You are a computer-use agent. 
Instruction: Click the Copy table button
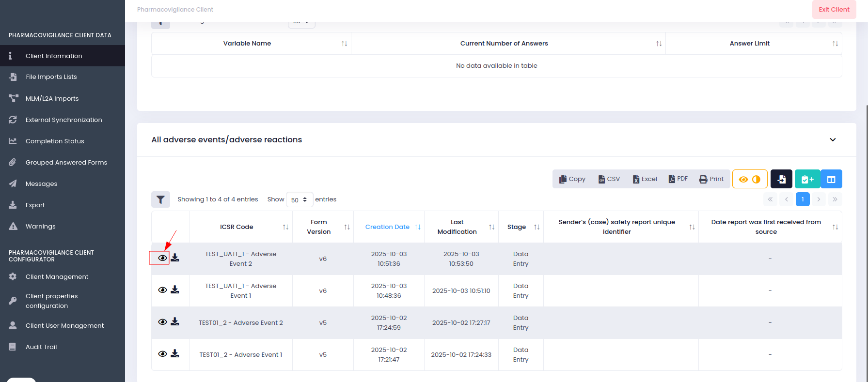[x=572, y=179]
